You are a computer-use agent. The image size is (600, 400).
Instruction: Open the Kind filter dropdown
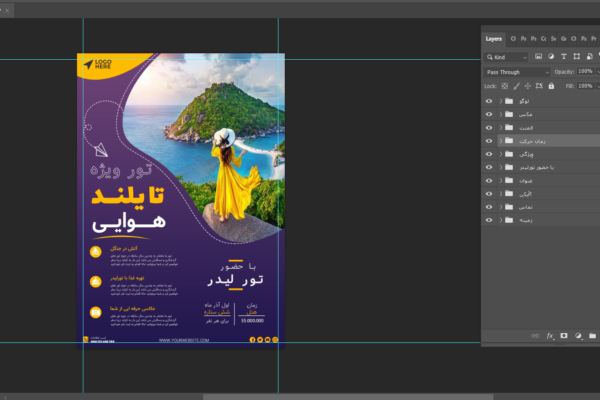coord(507,57)
